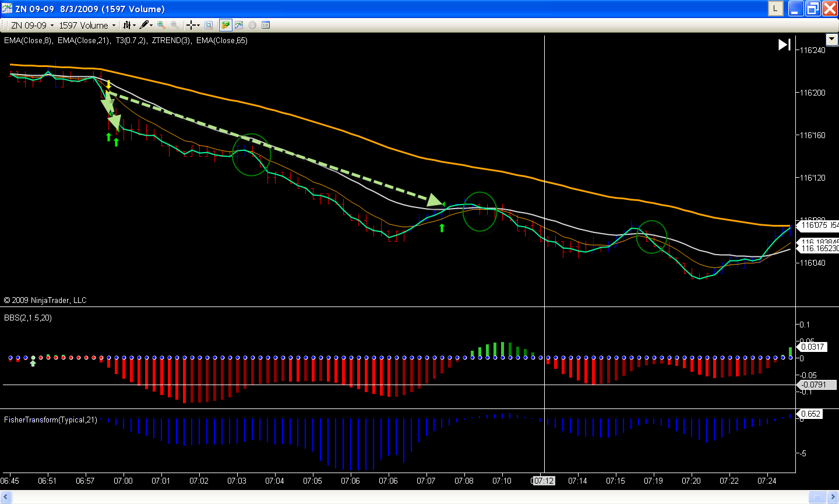Click the 07:03 time axis label
Image resolution: width=839 pixels, height=504 pixels.
(237, 481)
